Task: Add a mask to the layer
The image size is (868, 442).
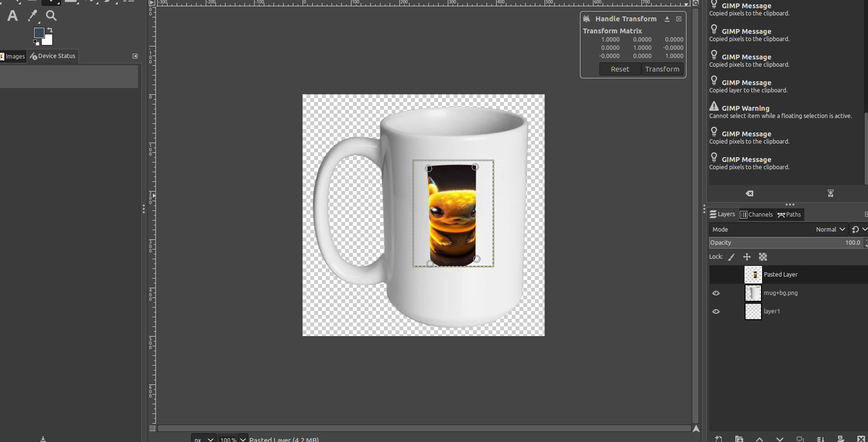Action: 841,439
